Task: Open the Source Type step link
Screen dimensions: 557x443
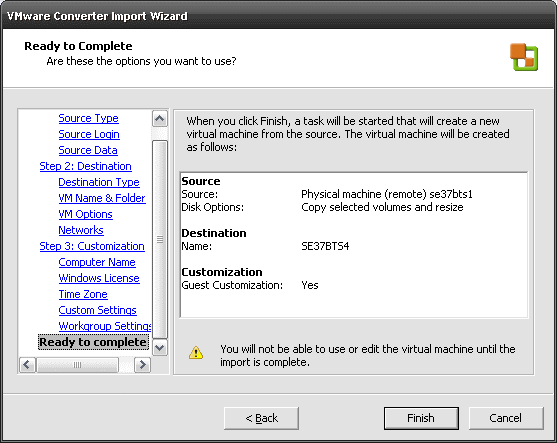Action: tap(88, 118)
